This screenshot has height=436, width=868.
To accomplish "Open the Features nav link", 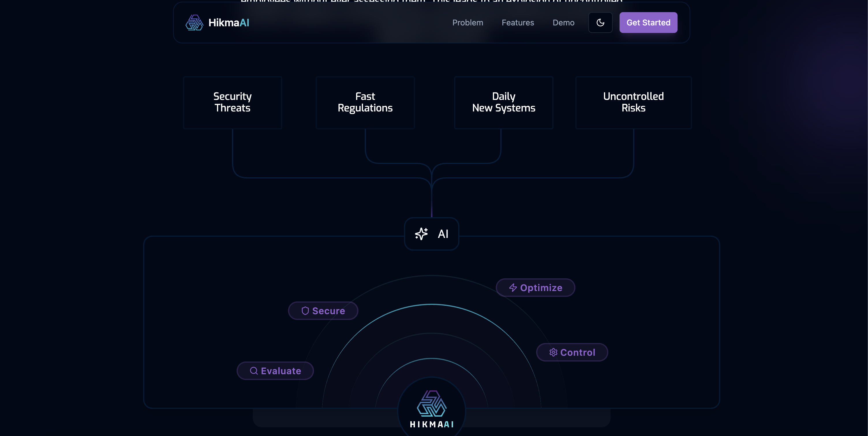I will (518, 23).
